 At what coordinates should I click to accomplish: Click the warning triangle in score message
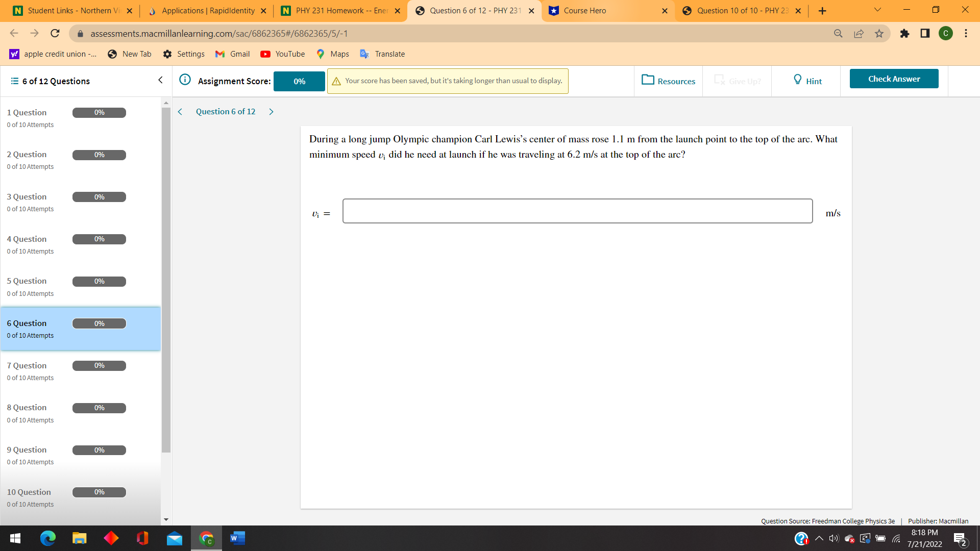coord(337,80)
